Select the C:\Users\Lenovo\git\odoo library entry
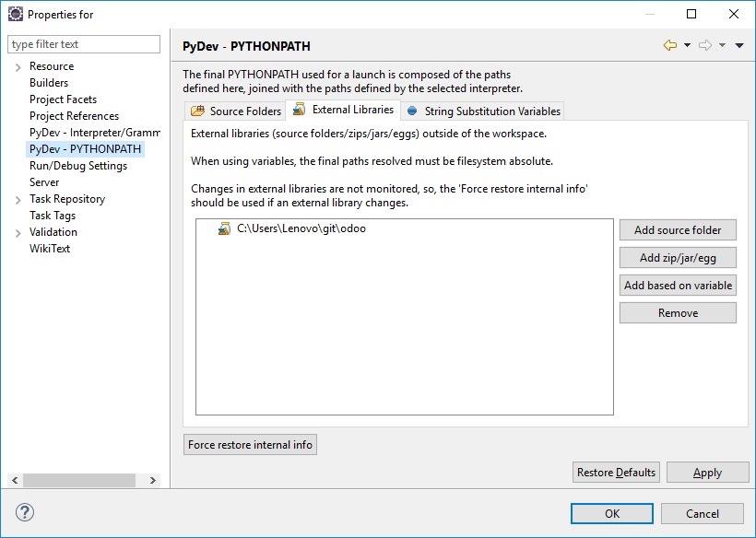This screenshot has width=756, height=538. tap(301, 228)
